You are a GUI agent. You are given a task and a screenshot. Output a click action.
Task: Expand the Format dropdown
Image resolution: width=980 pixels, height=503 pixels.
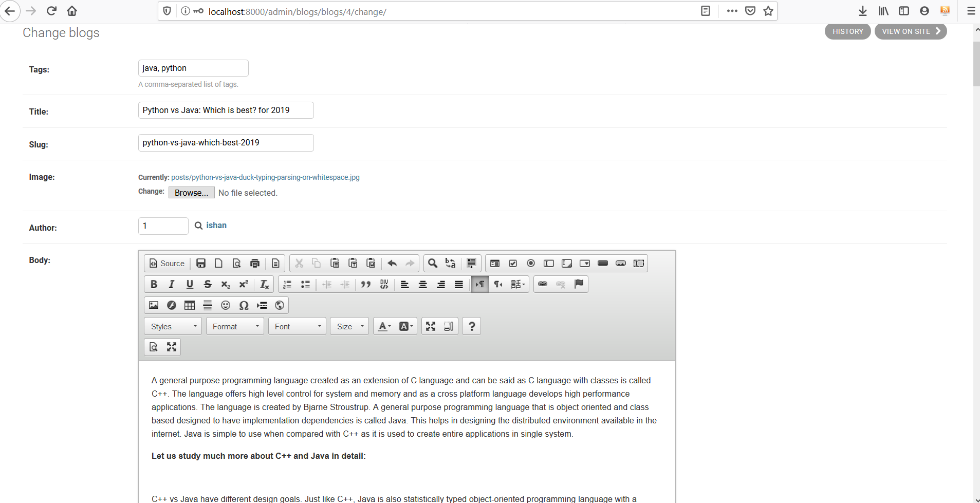(x=235, y=326)
